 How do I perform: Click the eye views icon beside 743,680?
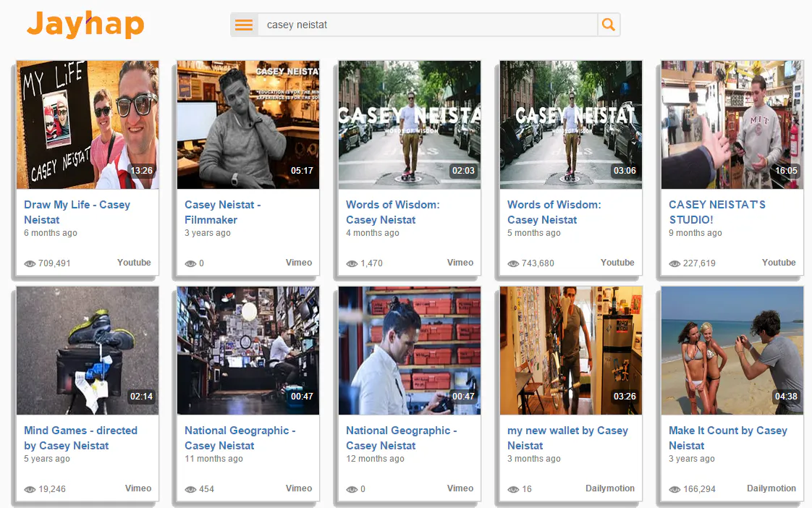tap(513, 263)
